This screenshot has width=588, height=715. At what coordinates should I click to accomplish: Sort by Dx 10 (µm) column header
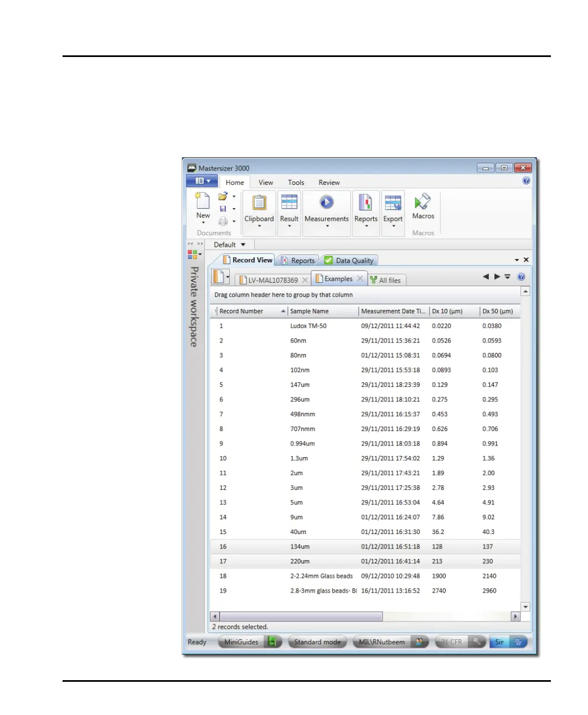pos(454,311)
